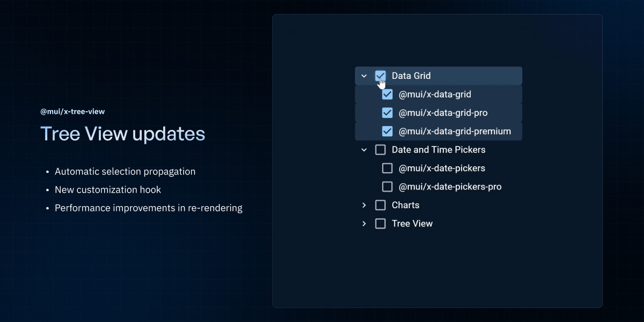Viewport: 644px width, 322px height.
Task: Select the Charts label
Action: pos(405,205)
